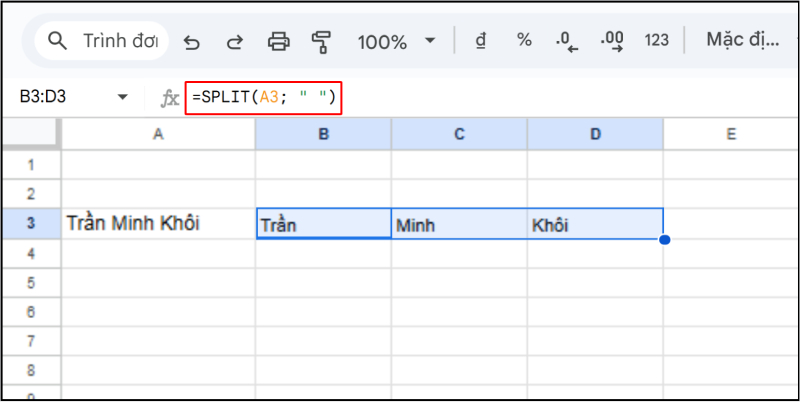Click the formula bar with SPLIT formula
Screen dimensions: 800x402
(265, 97)
